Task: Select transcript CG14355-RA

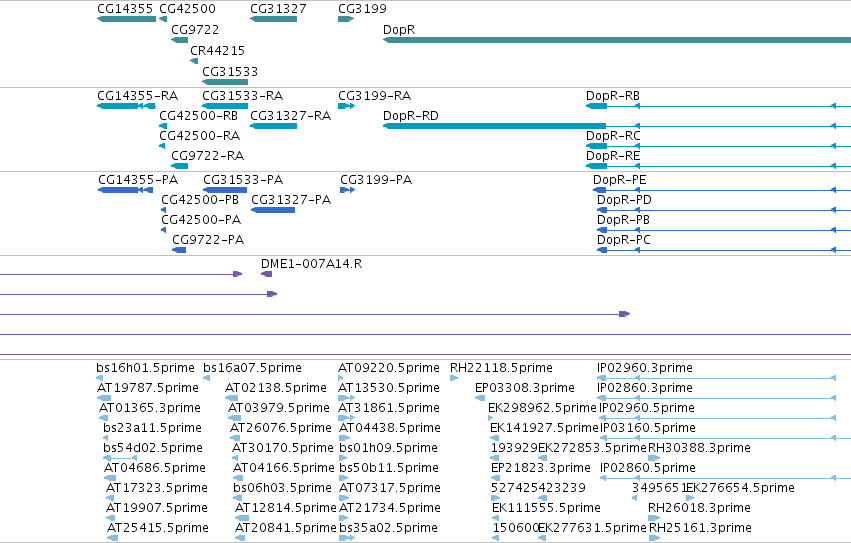Action: click(137, 96)
